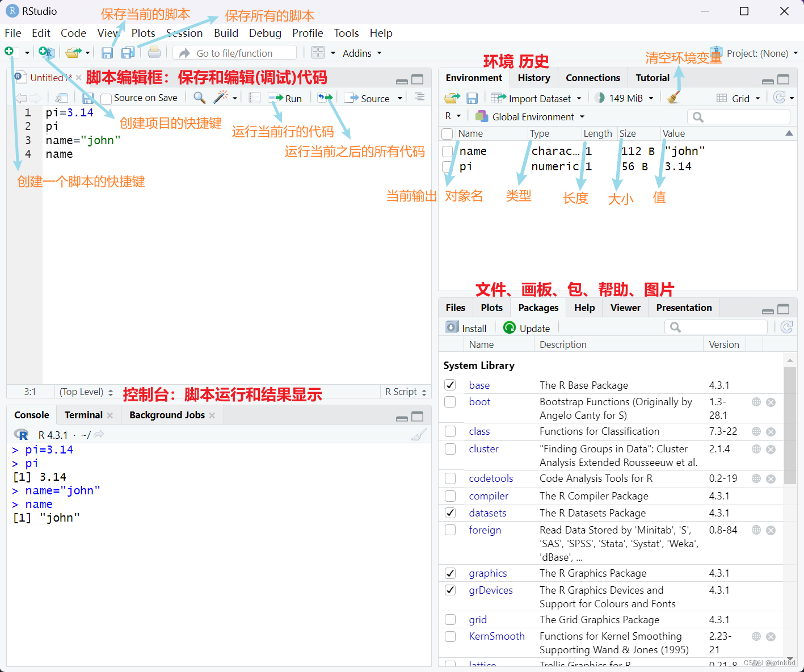Change file type via R Script dropdown
The width and height of the screenshot is (804, 672).
pos(406,392)
